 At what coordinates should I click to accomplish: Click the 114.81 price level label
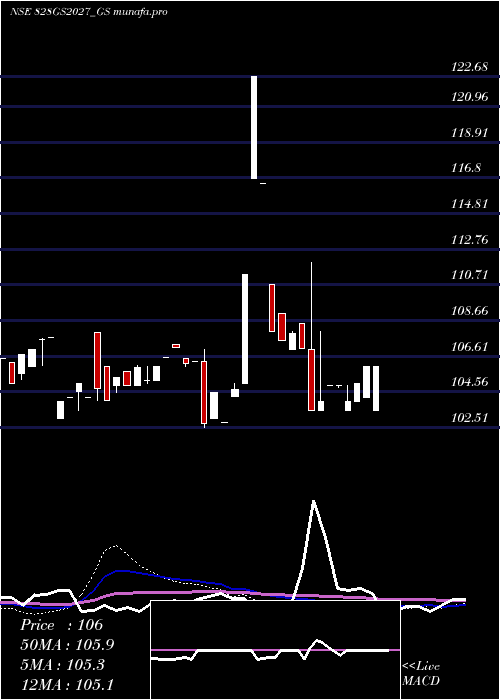click(469, 204)
